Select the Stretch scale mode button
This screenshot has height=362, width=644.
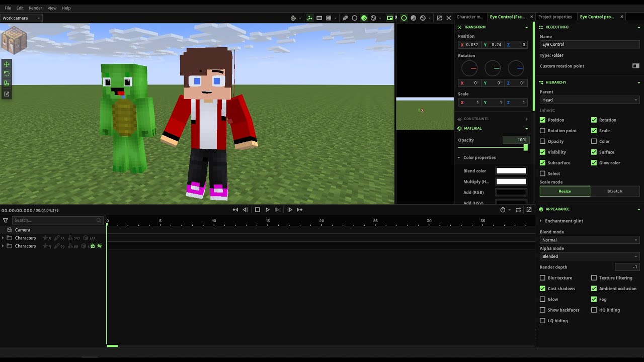(x=615, y=191)
